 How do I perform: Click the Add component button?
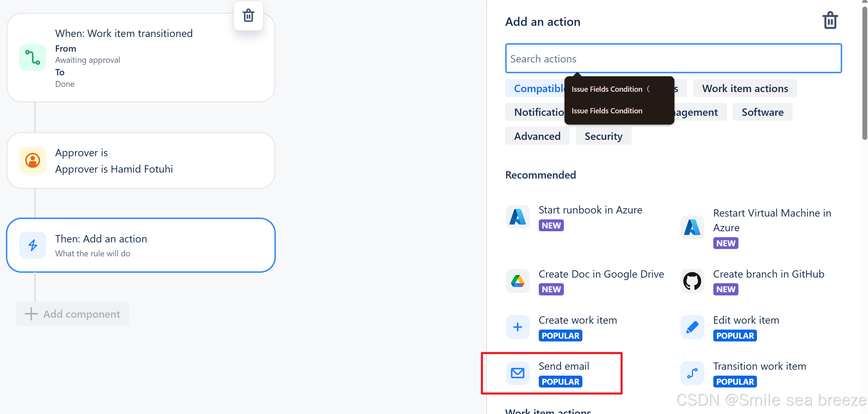[72, 314]
